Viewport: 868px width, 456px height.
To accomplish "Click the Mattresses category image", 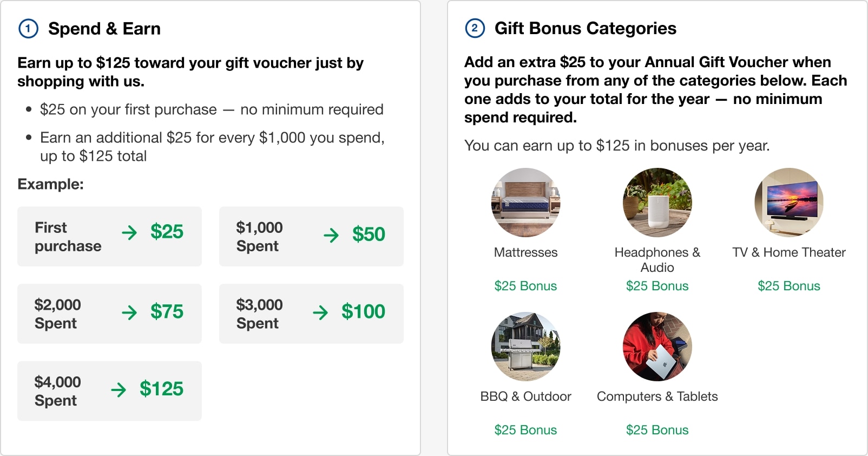I will tap(525, 203).
